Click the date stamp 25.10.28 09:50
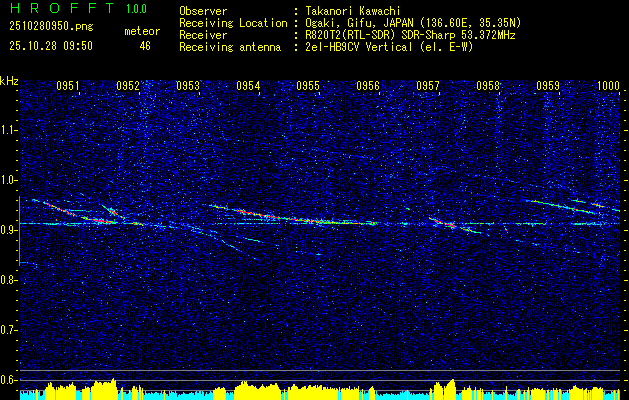629x400 pixels. click(51, 46)
